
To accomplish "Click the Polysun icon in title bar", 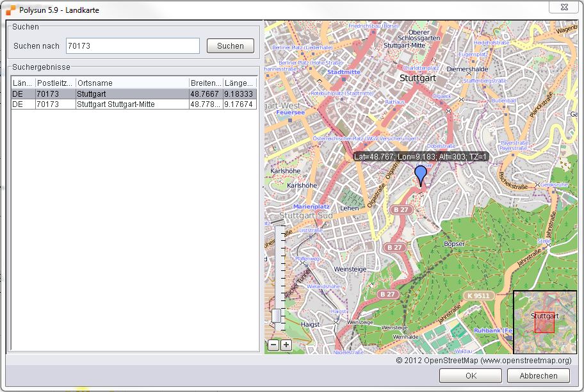I will 10,10.
